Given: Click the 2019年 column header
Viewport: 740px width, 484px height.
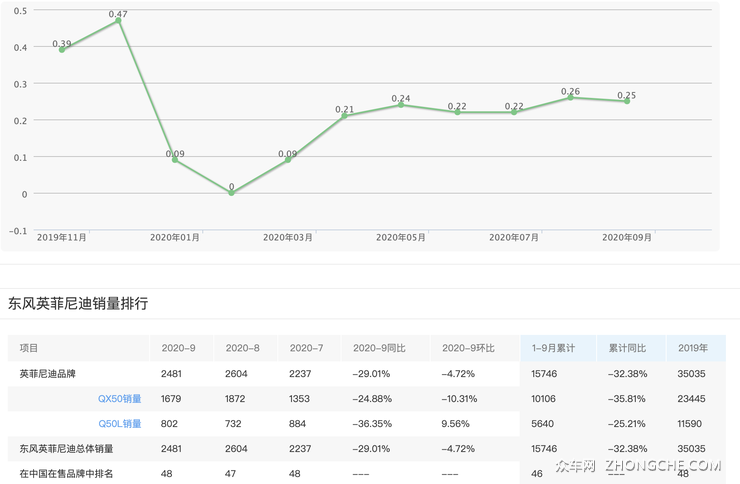Looking at the screenshot, I should tap(692, 348).
